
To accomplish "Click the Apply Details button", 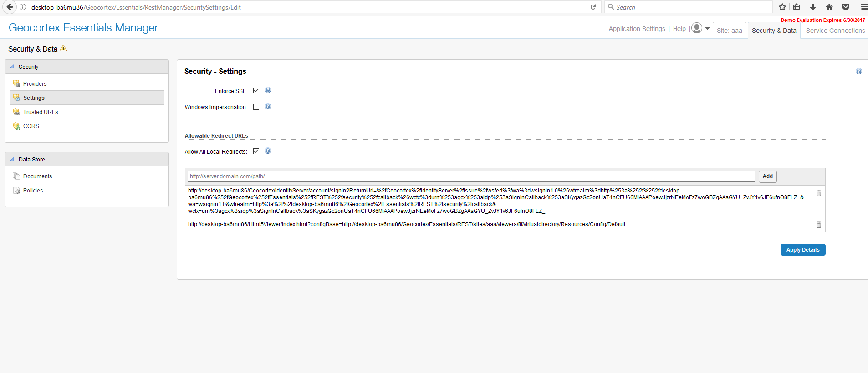I will (802, 250).
